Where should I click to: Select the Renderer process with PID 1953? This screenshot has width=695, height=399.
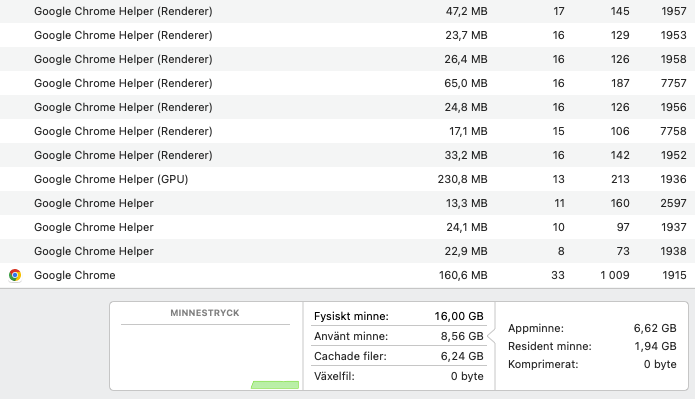coord(348,35)
